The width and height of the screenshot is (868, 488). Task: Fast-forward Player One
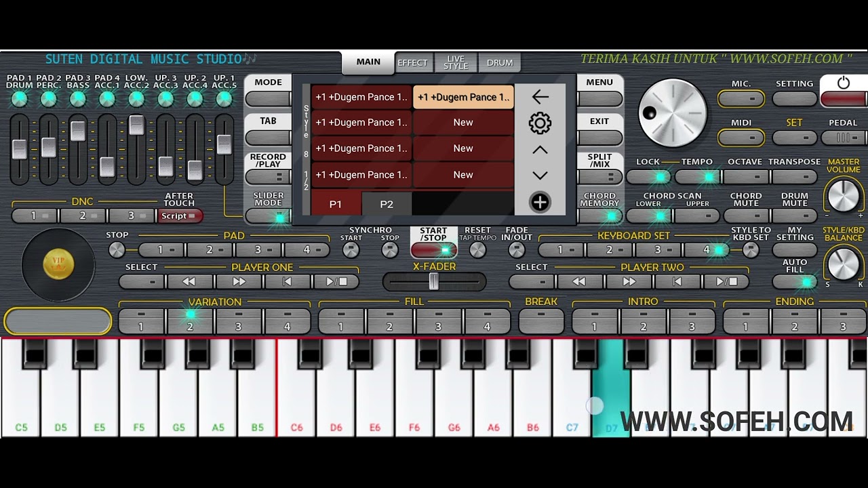point(239,281)
